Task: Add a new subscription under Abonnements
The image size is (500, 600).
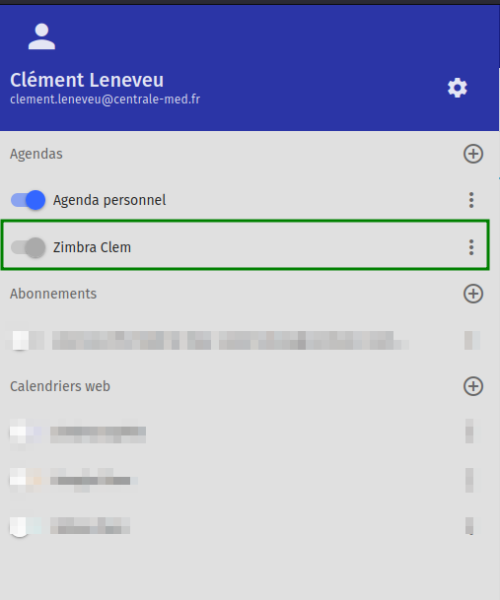Action: tap(473, 294)
